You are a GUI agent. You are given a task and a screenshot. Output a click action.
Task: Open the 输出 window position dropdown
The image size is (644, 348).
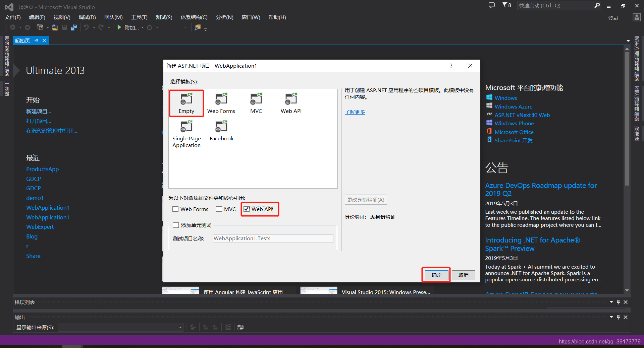(x=611, y=317)
